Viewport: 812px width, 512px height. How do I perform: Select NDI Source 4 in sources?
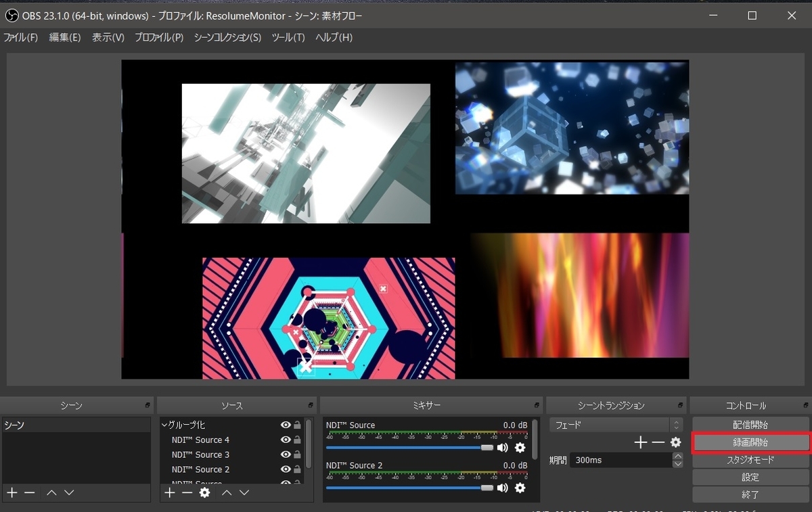(x=200, y=440)
